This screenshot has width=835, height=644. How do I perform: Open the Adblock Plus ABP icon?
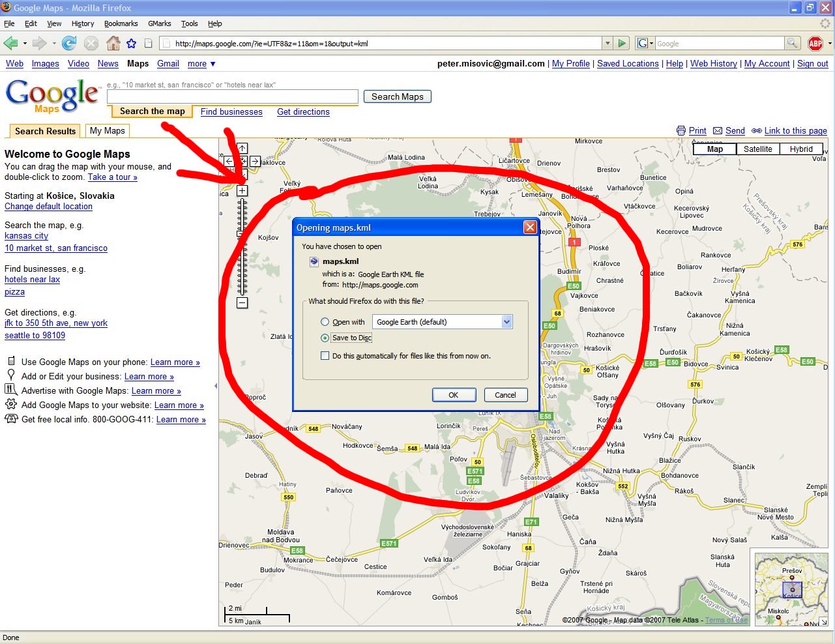coord(815,44)
